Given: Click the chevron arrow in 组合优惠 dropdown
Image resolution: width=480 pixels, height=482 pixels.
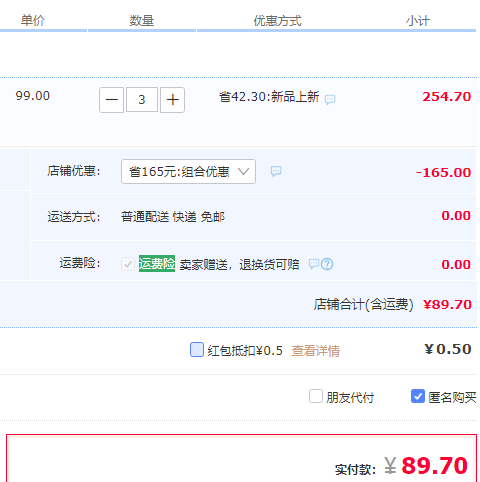Looking at the screenshot, I should coord(244,172).
